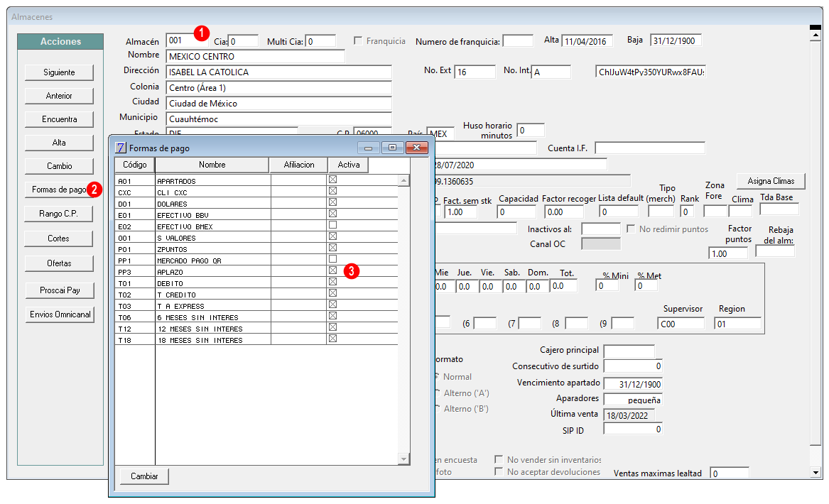Click the Nombre column header
The height and width of the screenshot is (504, 829).
coord(212,165)
